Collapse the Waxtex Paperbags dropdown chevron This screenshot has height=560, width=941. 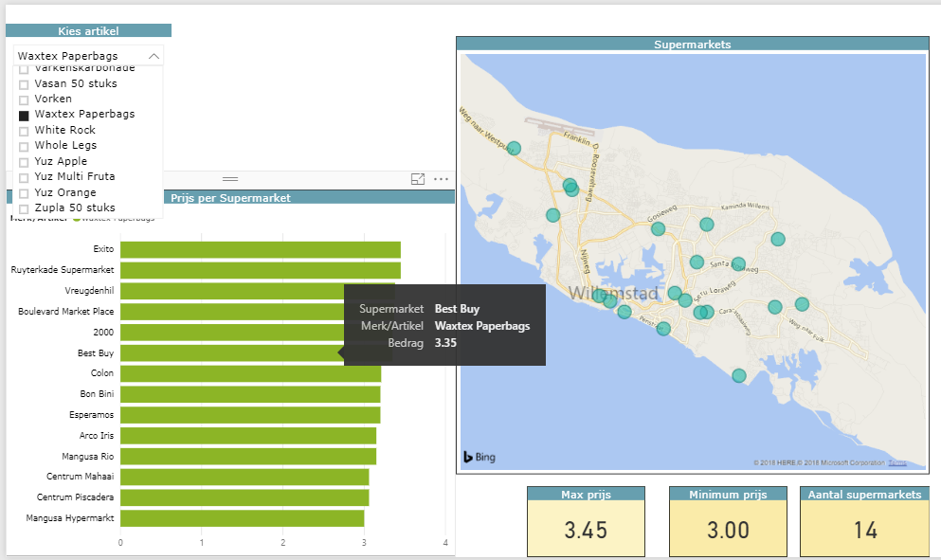tap(154, 56)
